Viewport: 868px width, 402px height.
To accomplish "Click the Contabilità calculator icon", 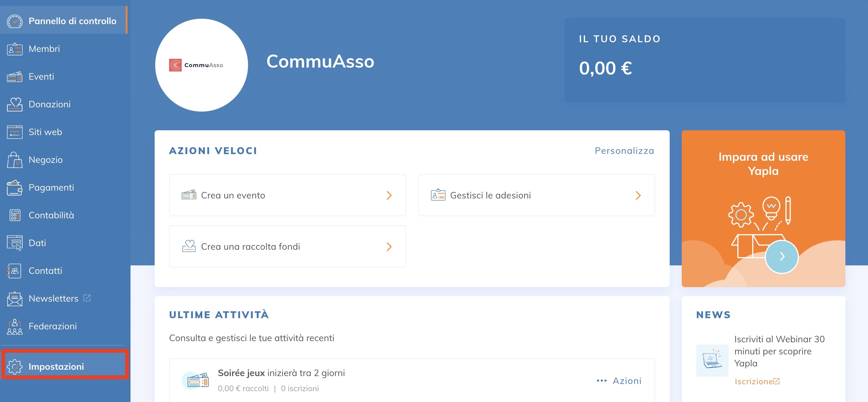I will click(14, 215).
